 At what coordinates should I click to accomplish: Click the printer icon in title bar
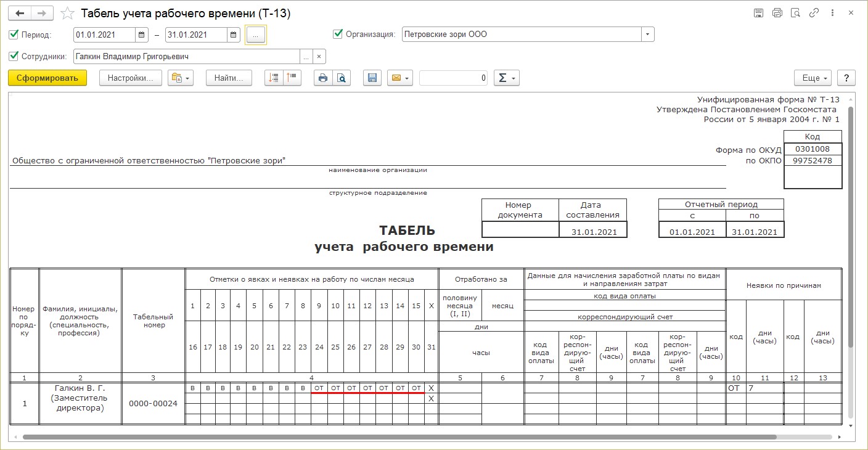[777, 13]
